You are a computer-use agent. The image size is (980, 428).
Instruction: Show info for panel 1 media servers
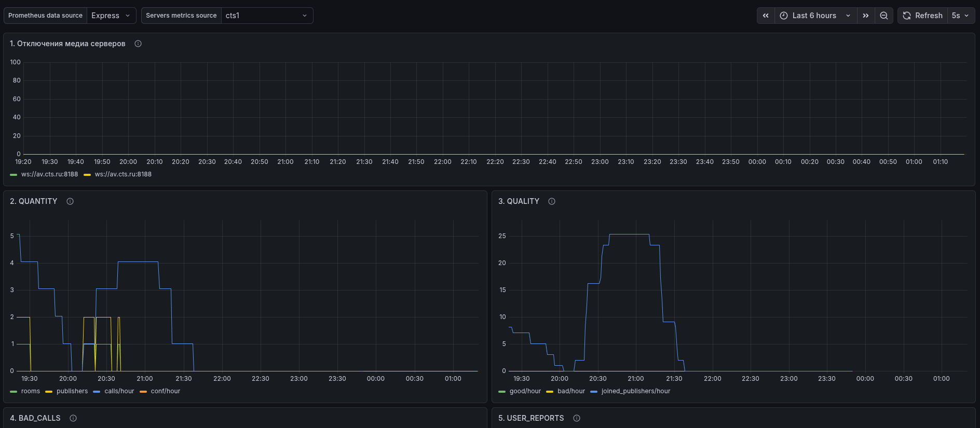tap(138, 44)
